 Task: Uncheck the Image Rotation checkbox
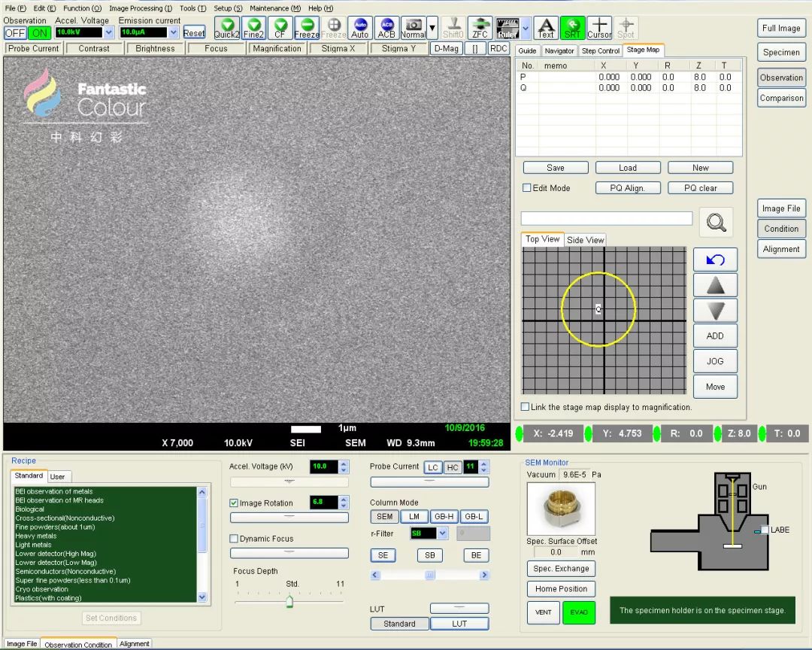coord(235,503)
